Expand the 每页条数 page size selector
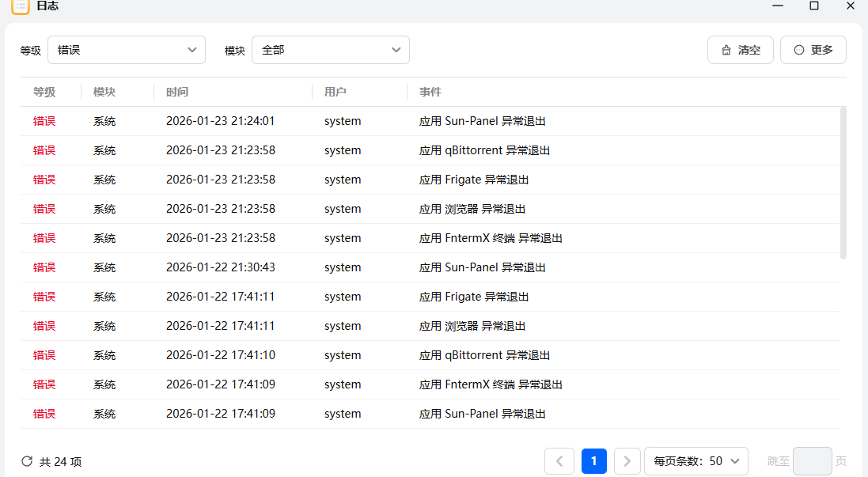The width and height of the screenshot is (868, 477). point(696,461)
